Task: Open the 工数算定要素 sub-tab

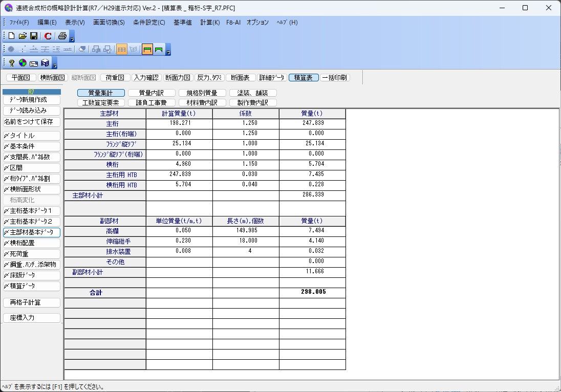Action: pyautogui.click(x=101, y=103)
